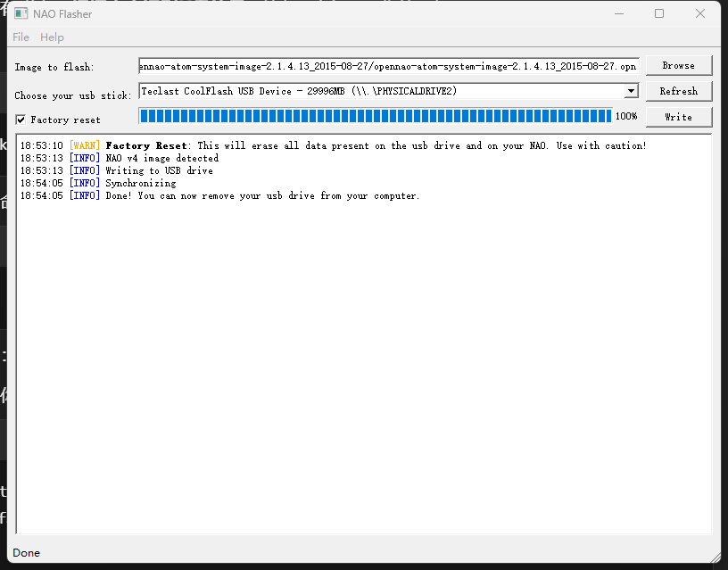
Task: Maximize the NAO Flasher window
Action: pos(659,13)
